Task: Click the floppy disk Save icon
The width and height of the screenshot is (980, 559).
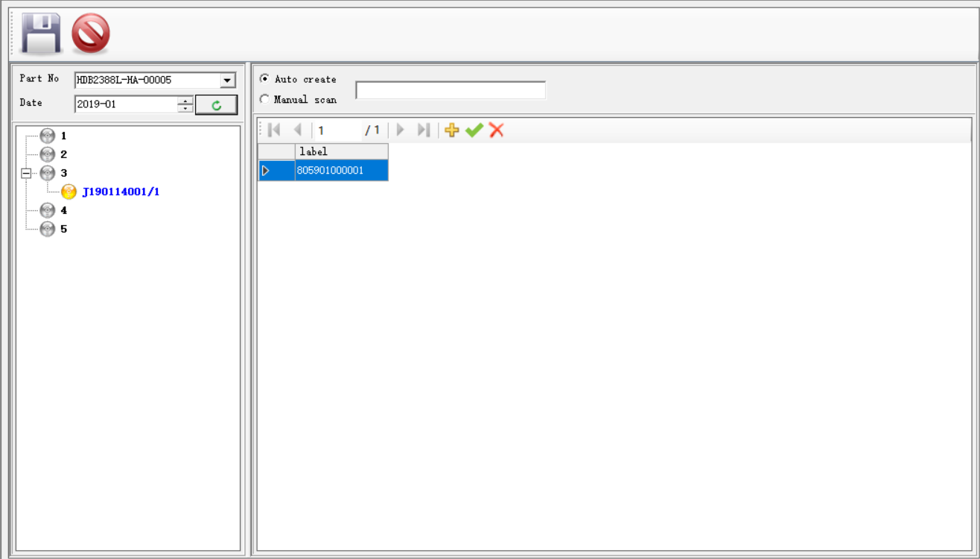Action: tap(41, 34)
